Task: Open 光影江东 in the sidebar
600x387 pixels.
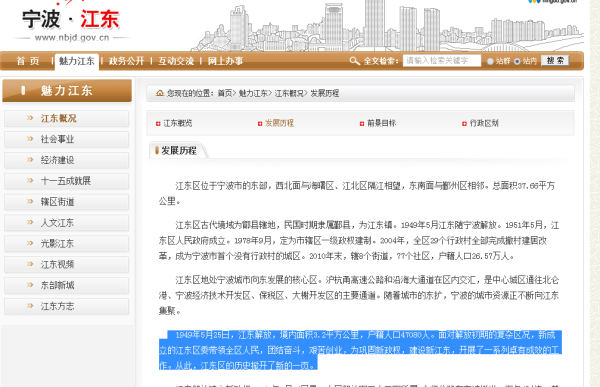Action: click(67, 243)
